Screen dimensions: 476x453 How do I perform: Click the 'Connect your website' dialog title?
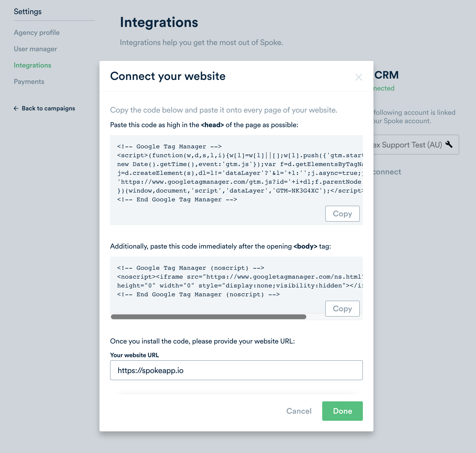coord(168,76)
